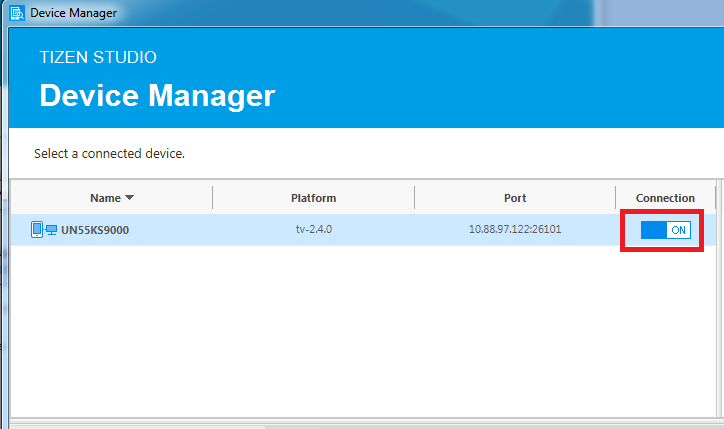Click the Device Manager title bar icon
The image size is (724, 429).
[x=18, y=13]
